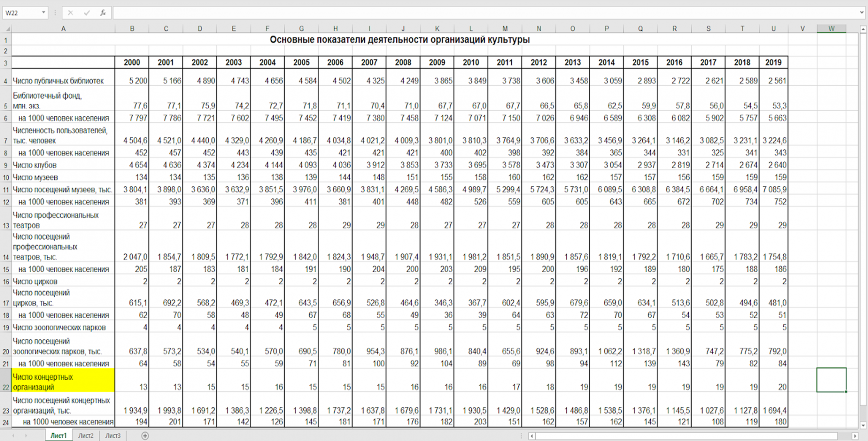Click title 'Основные показатели деятельности организаций культуры'
Image resolution: width=868 pixels, height=441 pixels.
[x=400, y=39]
